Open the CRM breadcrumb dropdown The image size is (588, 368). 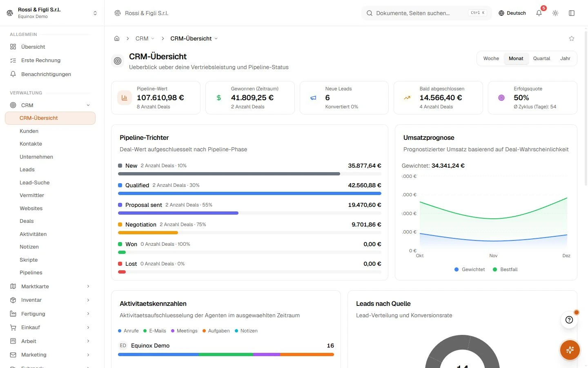[x=145, y=38]
